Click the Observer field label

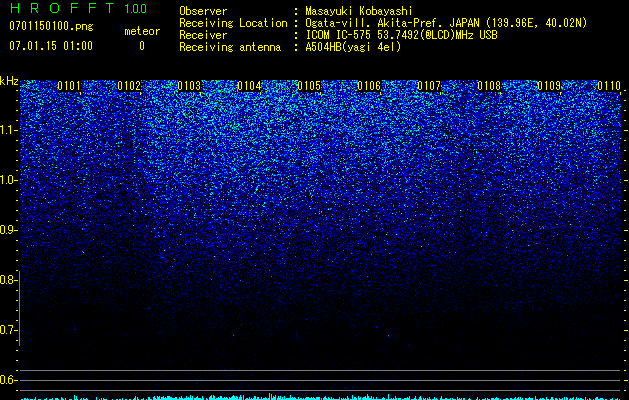pyautogui.click(x=203, y=11)
